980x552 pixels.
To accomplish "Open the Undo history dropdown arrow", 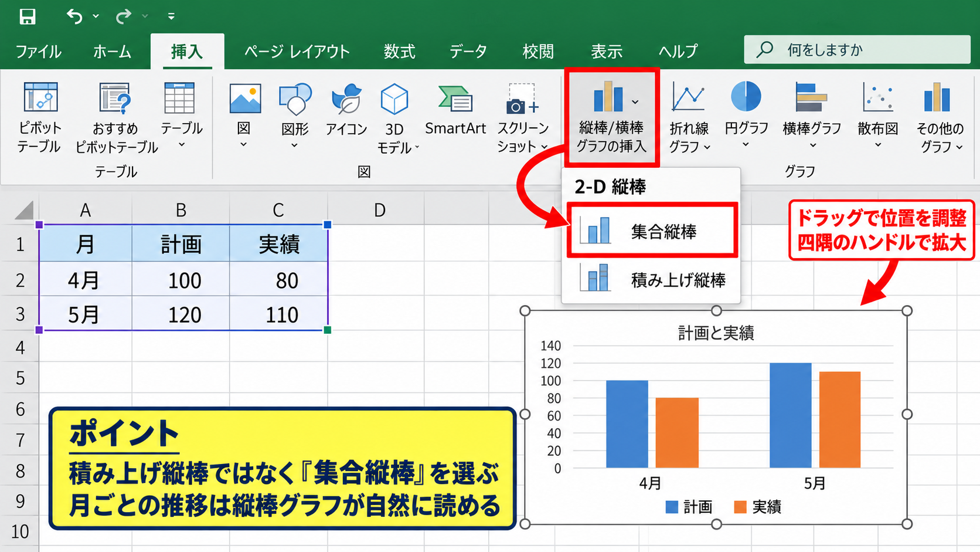I will pos(96,16).
